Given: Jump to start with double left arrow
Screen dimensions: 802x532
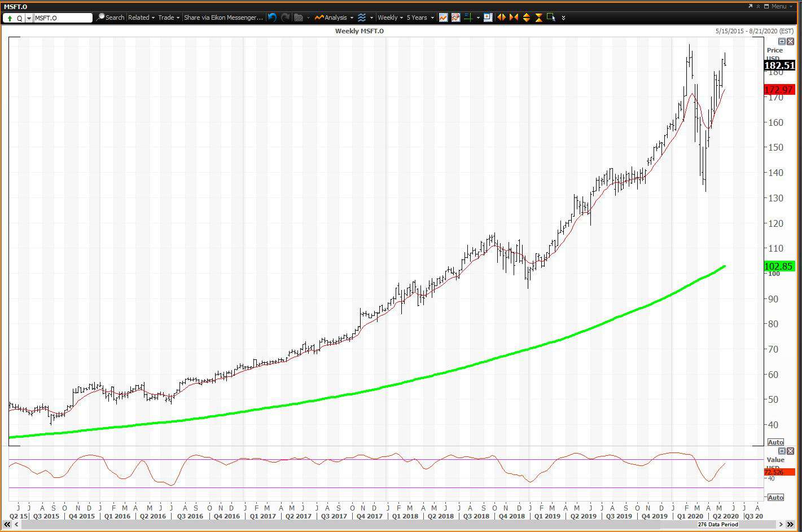Looking at the screenshot, I should click(x=7, y=525).
